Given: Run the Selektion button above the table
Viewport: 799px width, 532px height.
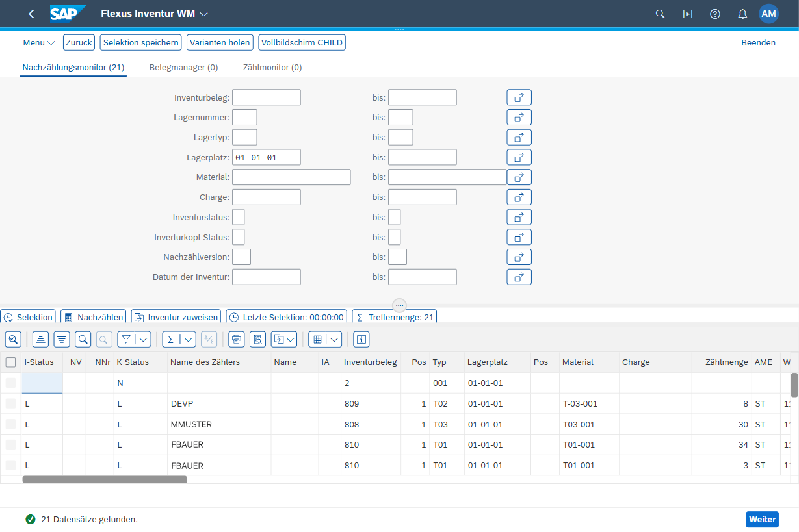Looking at the screenshot, I should coord(28,317).
